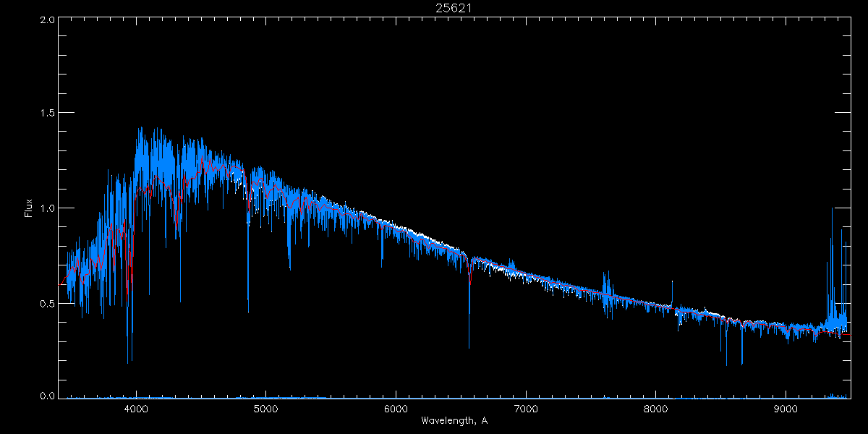Pick the 0.5 flux tick label
The height and width of the screenshot is (434, 868).
(48, 304)
